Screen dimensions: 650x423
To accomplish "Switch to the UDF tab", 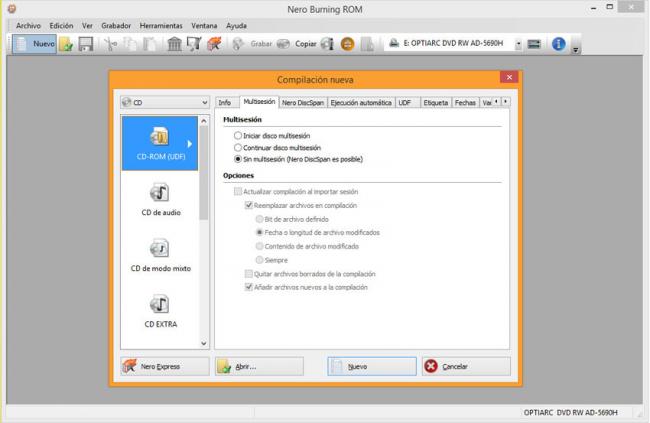I will 405,102.
